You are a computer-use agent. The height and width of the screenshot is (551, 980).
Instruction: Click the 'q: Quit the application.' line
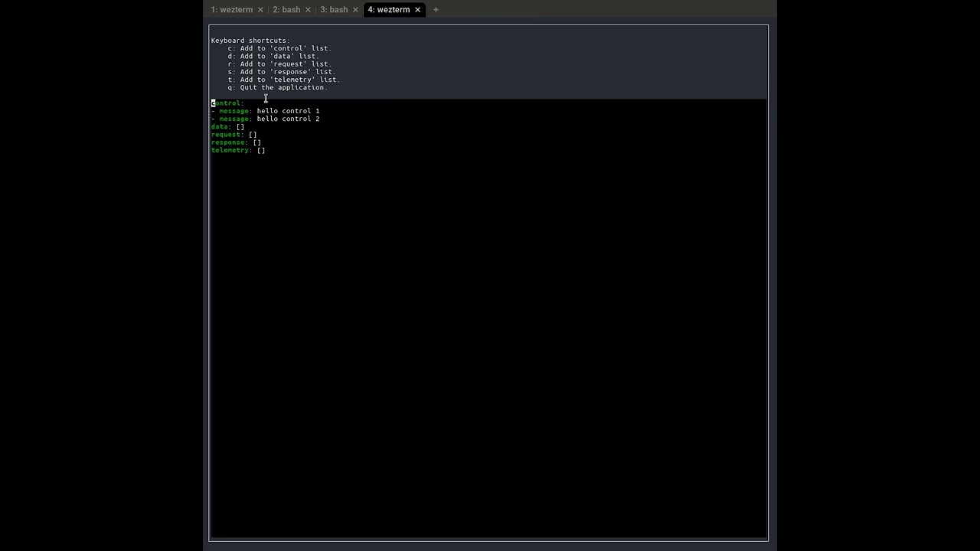(x=277, y=87)
